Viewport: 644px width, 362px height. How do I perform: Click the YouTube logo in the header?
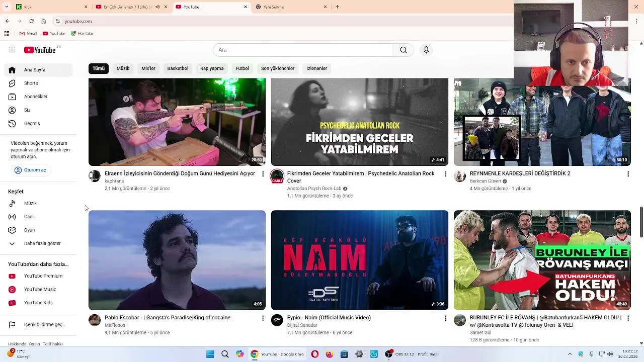click(x=40, y=50)
